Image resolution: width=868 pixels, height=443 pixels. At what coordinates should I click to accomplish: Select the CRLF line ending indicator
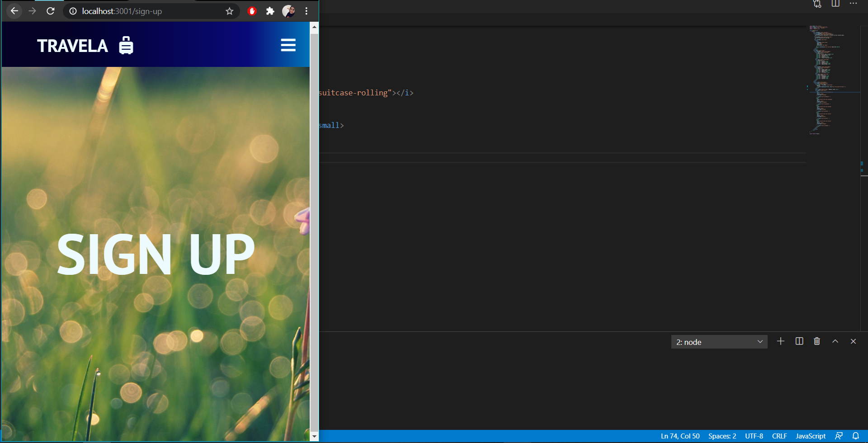[x=779, y=436]
